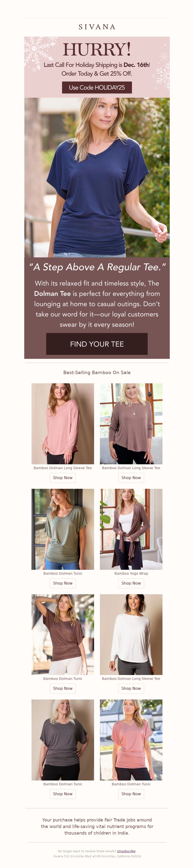
Task: Shop Now under Bamboo Yoga Wrap
Action: pos(131,583)
